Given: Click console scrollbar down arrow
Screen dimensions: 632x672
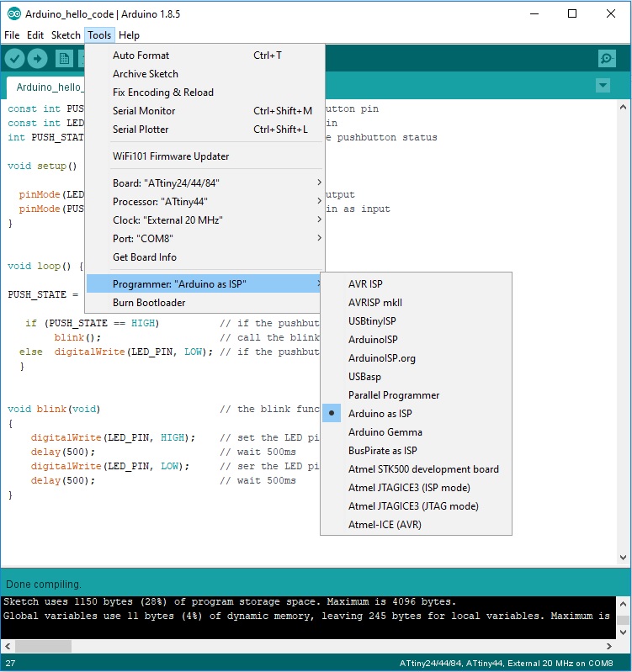Looking at the screenshot, I should [x=623, y=632].
